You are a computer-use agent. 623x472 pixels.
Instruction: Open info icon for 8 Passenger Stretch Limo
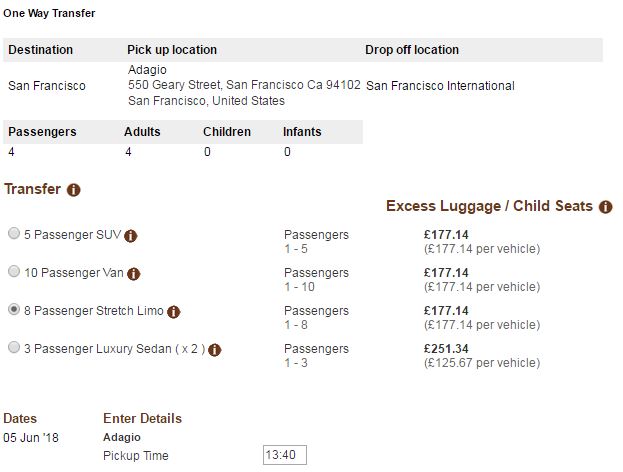click(174, 311)
